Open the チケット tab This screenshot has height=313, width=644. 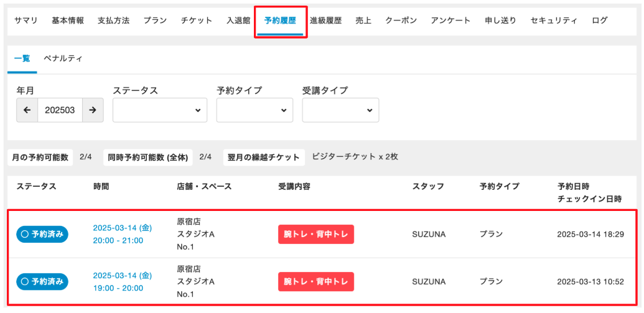pos(197,21)
